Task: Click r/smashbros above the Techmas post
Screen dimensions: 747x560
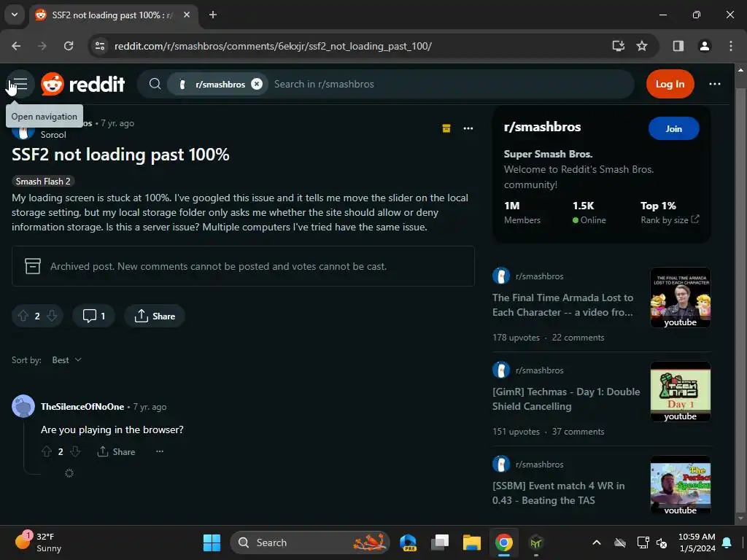Action: 539,370
